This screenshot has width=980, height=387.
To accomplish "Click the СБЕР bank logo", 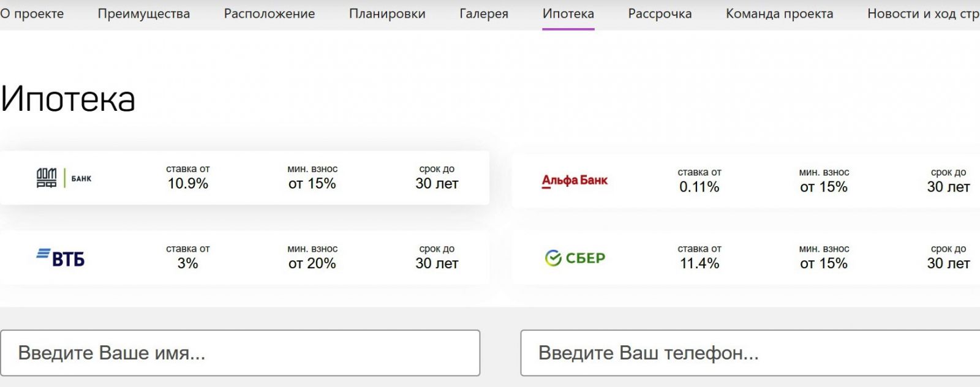I will pyautogui.click(x=575, y=258).
